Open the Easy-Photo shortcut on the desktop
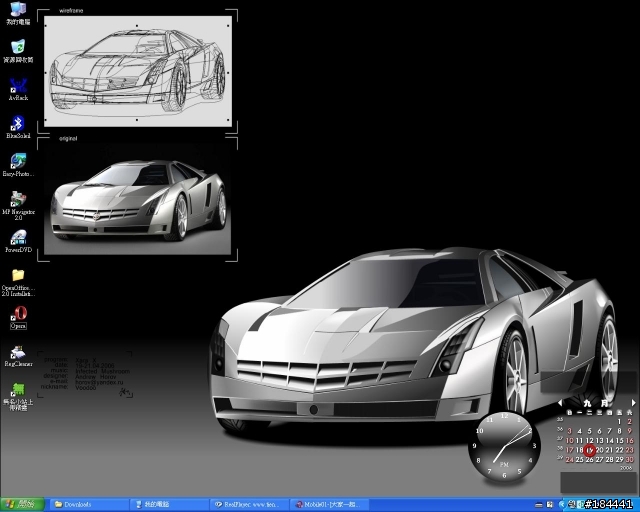This screenshot has height=512, width=640. [18, 165]
